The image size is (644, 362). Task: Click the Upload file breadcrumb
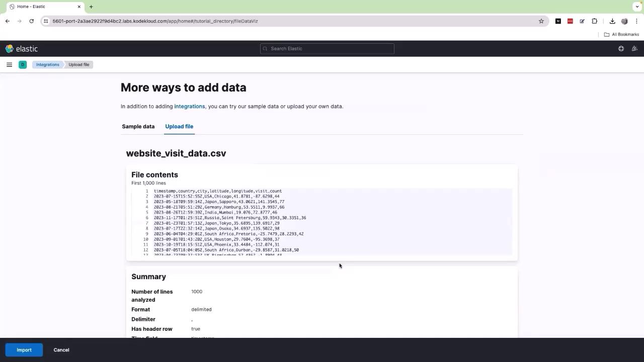pos(79,64)
